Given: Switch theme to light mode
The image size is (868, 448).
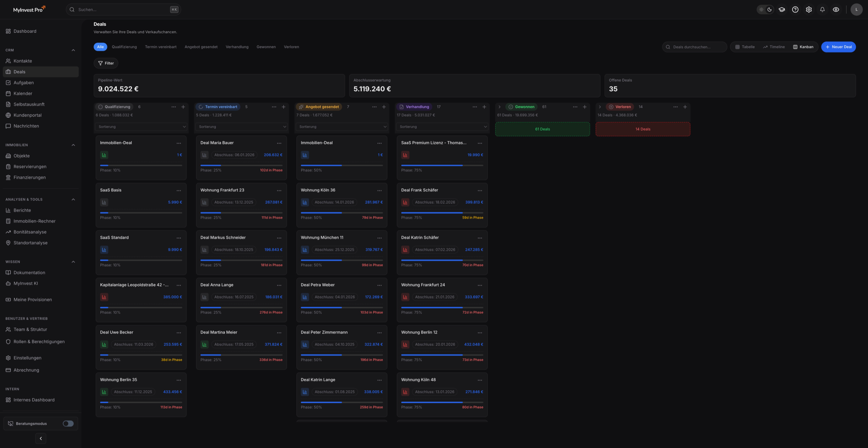Looking at the screenshot, I should pyautogui.click(x=761, y=9).
